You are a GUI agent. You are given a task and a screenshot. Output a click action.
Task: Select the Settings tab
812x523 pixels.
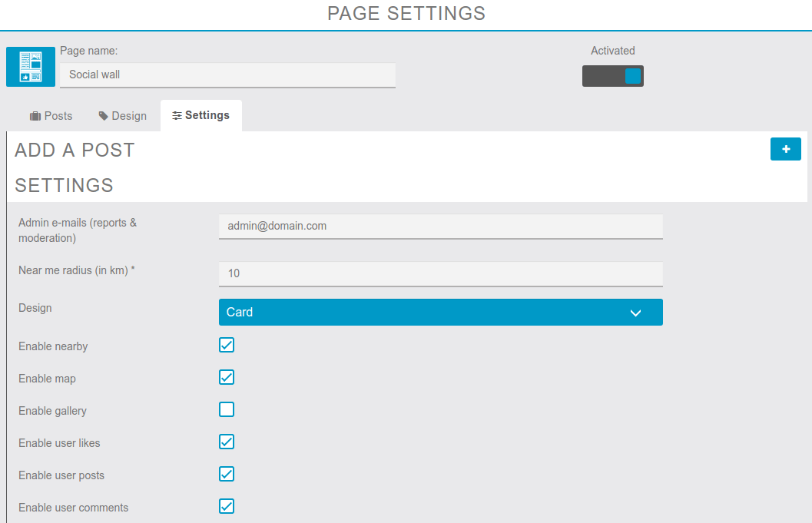(x=201, y=115)
